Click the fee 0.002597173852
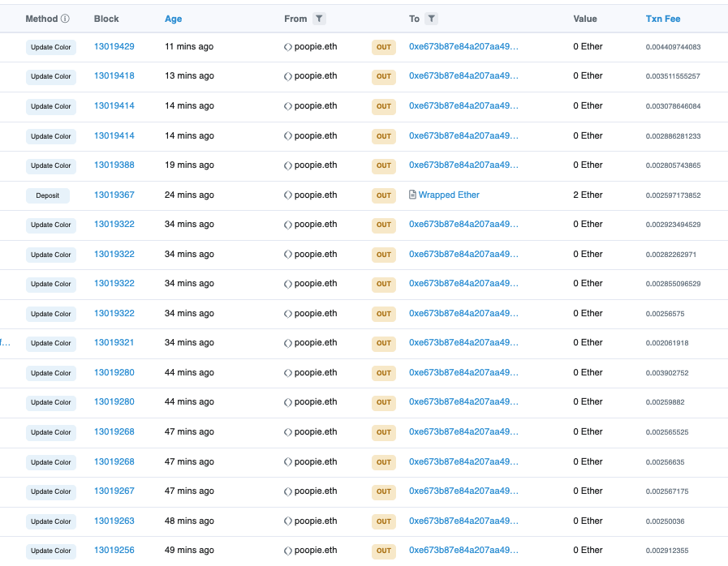This screenshot has height=566, width=728. coord(673,195)
